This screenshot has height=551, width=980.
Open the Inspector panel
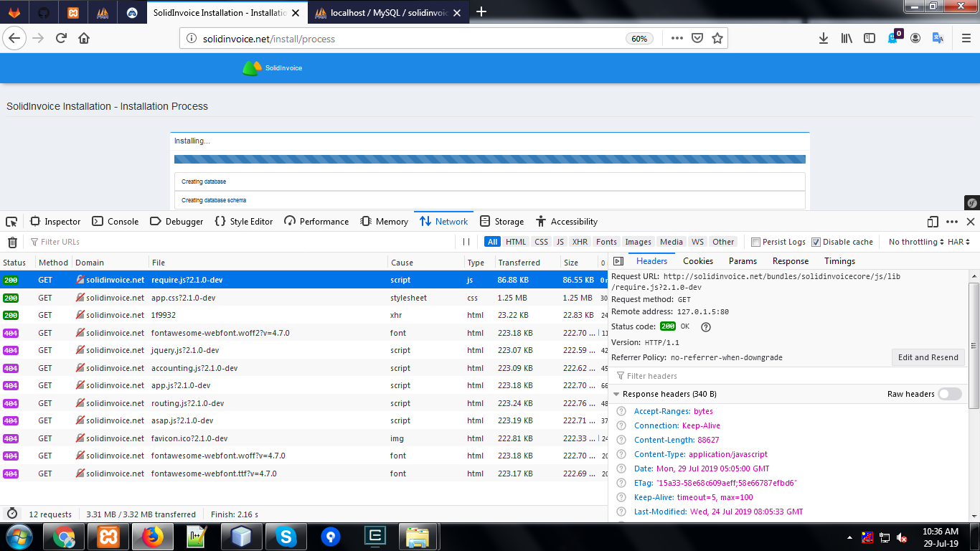[55, 222]
